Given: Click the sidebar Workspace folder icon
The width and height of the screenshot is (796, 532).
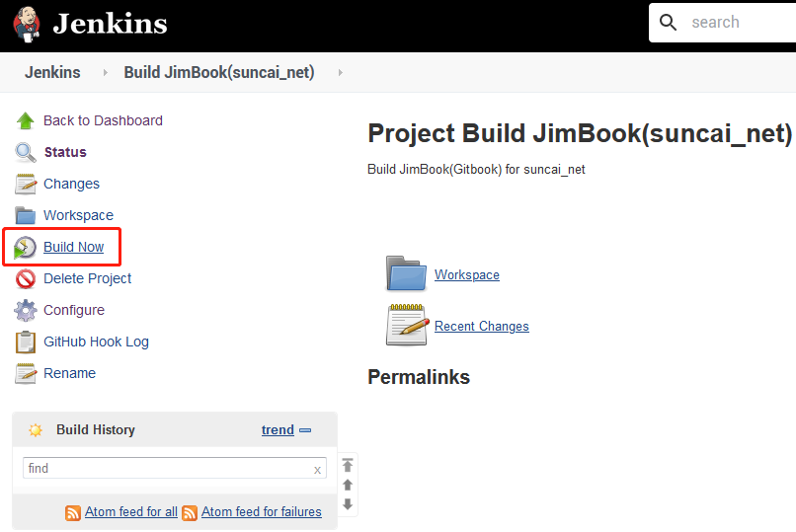Looking at the screenshot, I should (25, 215).
